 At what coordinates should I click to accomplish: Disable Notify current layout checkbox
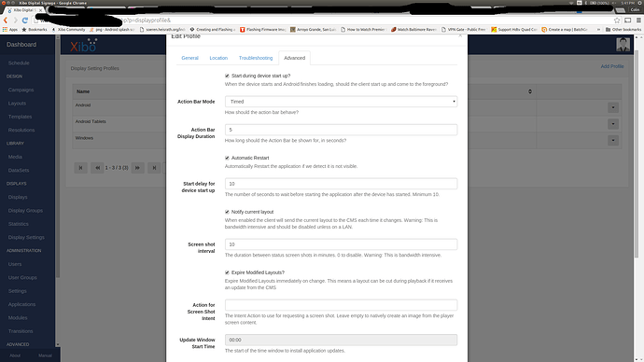pyautogui.click(x=227, y=212)
